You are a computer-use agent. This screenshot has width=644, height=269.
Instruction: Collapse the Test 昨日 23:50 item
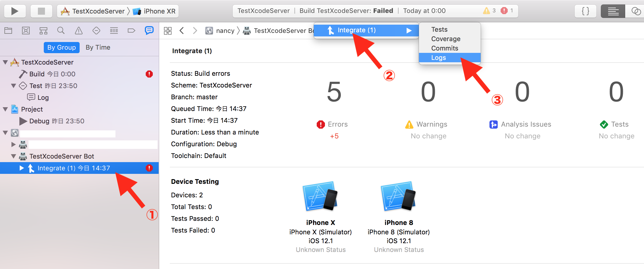[14, 86]
